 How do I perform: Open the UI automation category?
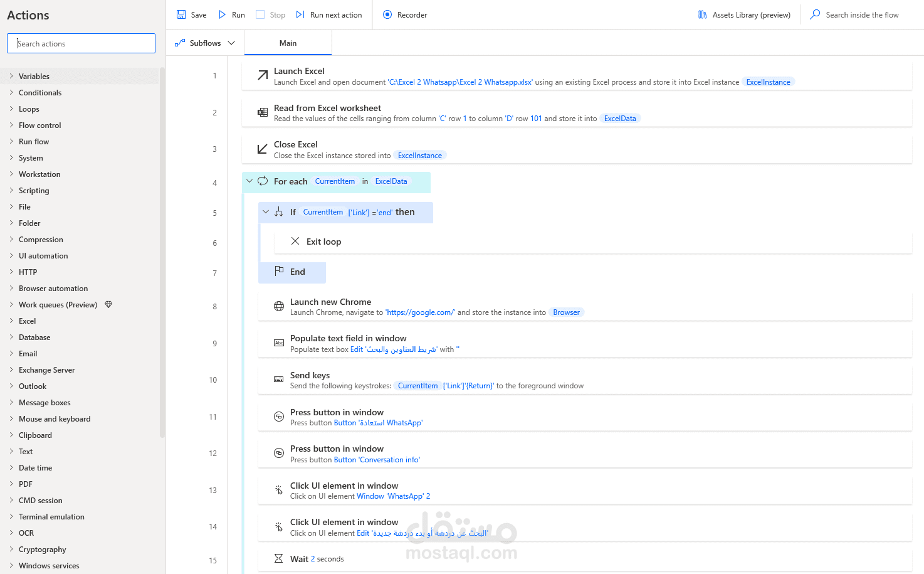click(x=43, y=256)
